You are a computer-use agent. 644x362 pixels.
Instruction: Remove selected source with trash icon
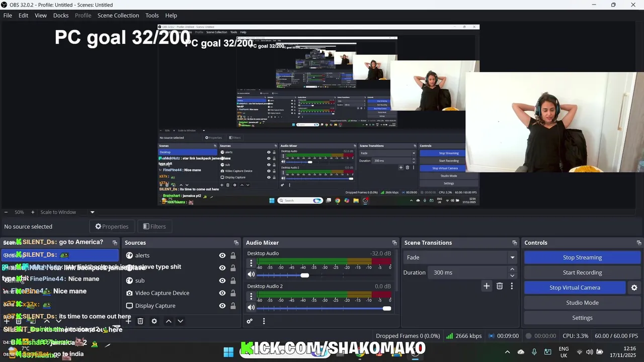(x=140, y=321)
